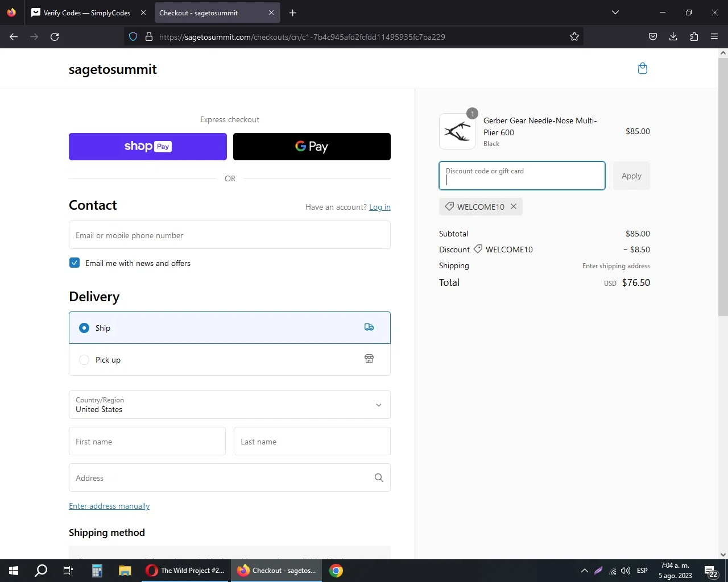Click the tracking protection shield icon
Image resolution: width=728 pixels, height=582 pixels.
pos(133,37)
